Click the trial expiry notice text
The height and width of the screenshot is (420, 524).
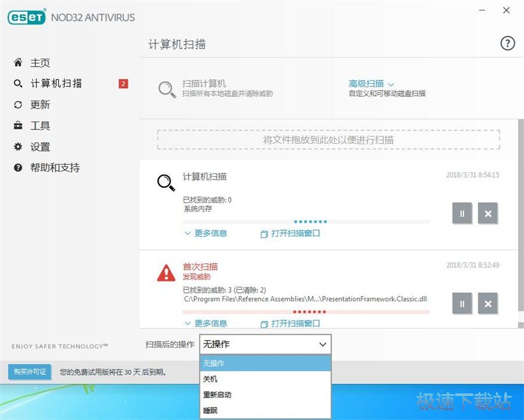pos(113,372)
